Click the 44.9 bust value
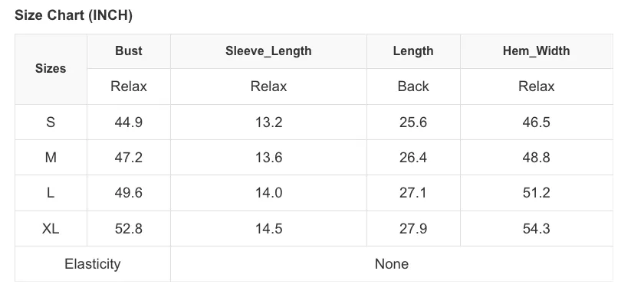644x297 pixels. [129, 122]
